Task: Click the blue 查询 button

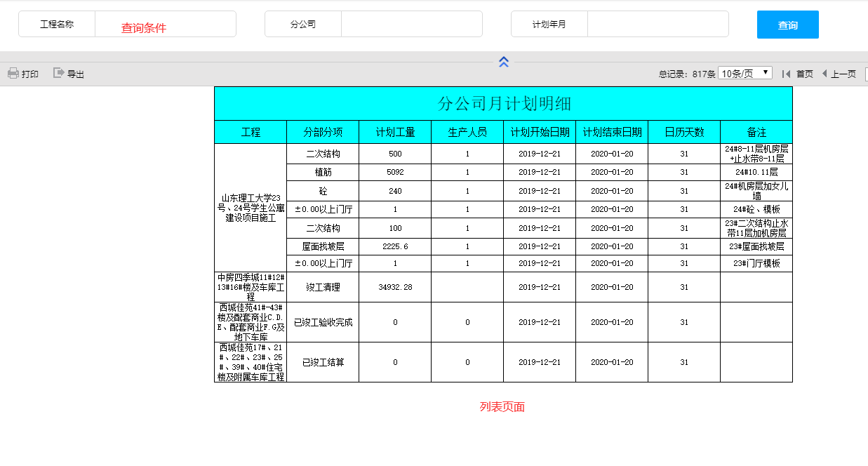Action: tap(788, 25)
